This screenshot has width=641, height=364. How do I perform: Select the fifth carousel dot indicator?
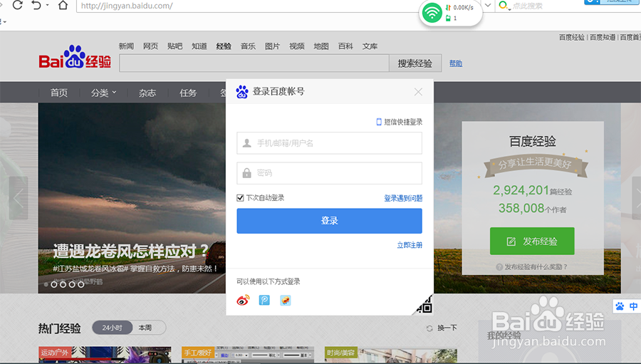tap(81, 284)
